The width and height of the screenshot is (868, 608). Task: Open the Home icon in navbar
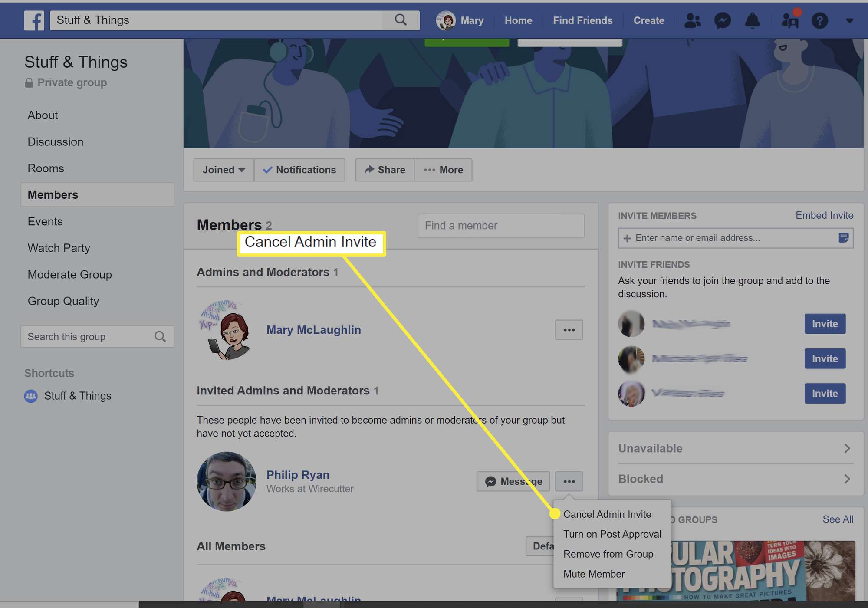click(x=518, y=20)
